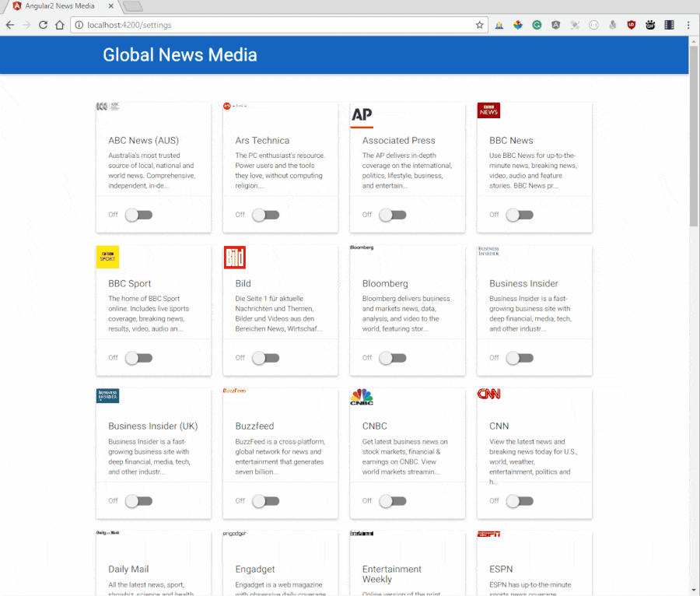
Task: Reload the page with the refresh icon
Action: click(x=43, y=25)
